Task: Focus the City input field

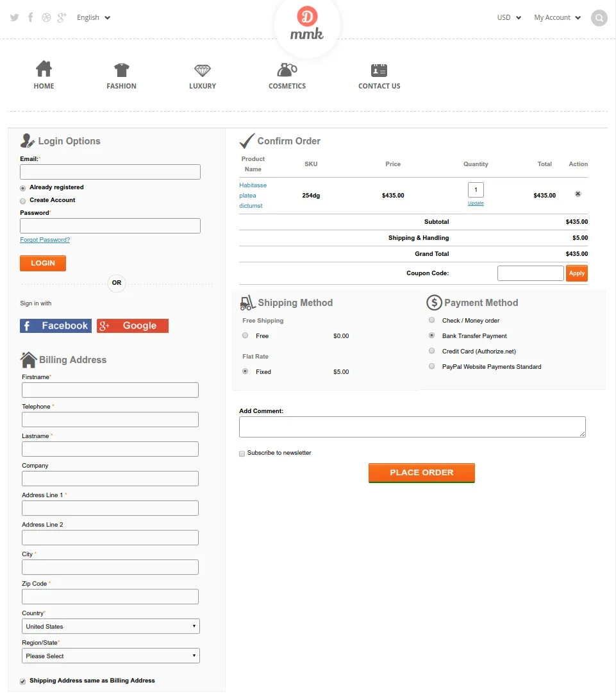Action: click(110, 567)
